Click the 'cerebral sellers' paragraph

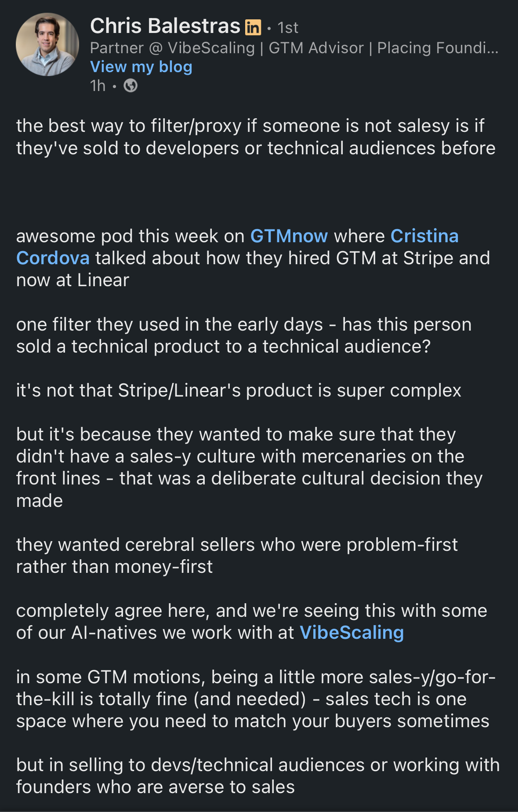point(237,556)
